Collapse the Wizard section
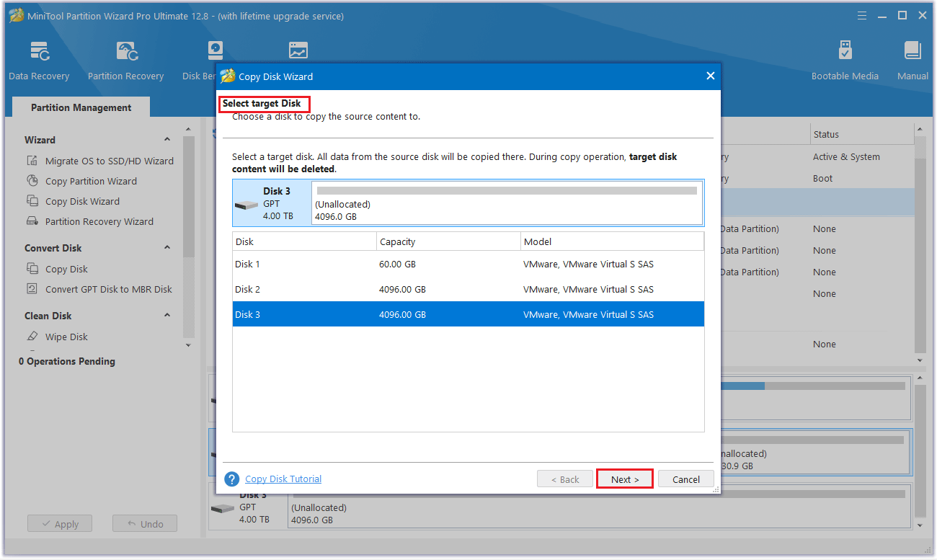This screenshot has height=560, width=937. pos(167,140)
